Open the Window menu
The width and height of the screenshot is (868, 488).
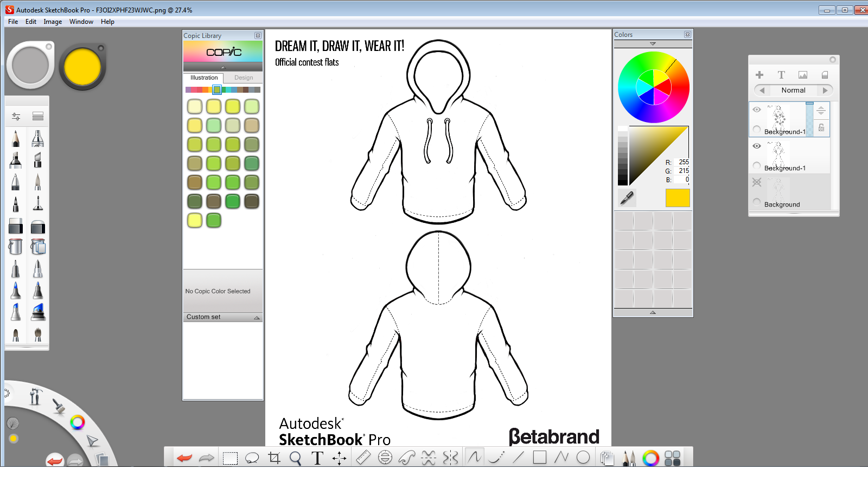click(x=81, y=22)
